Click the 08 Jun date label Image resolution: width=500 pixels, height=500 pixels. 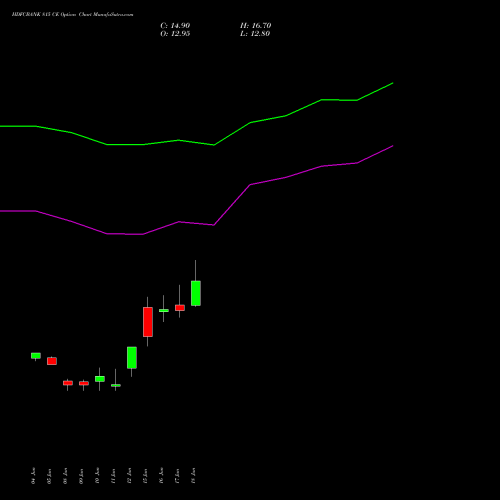(x=65, y=476)
